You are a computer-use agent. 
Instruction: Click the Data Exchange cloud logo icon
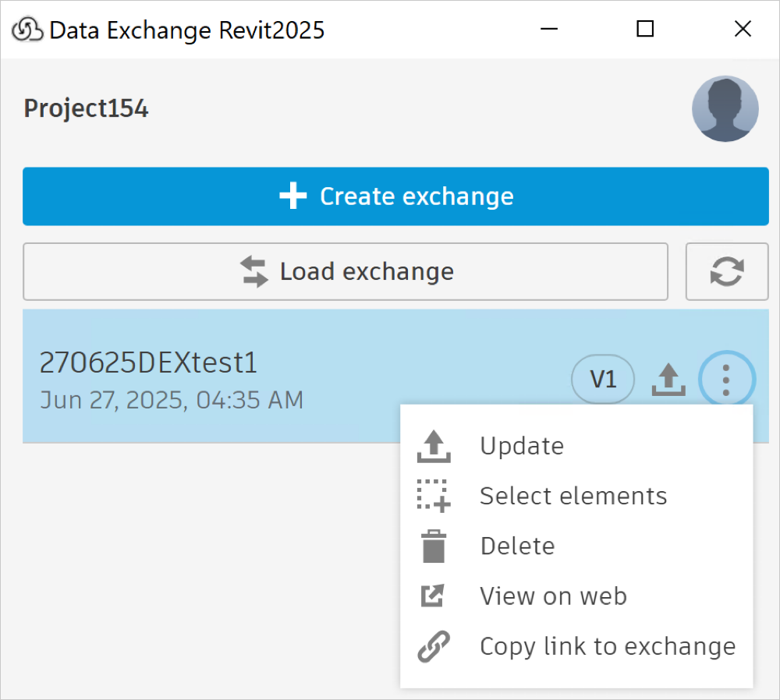(x=28, y=30)
